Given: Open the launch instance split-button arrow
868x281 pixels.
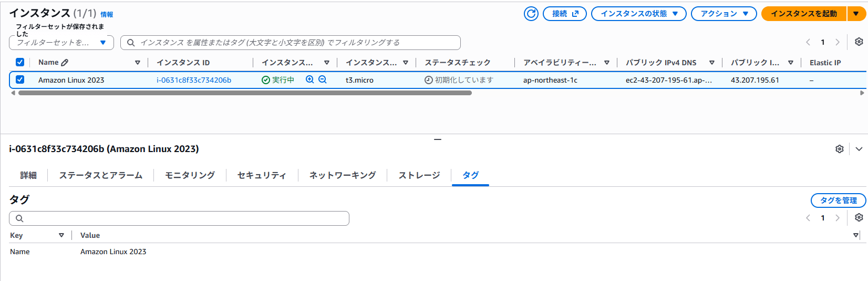Looking at the screenshot, I should 856,14.
